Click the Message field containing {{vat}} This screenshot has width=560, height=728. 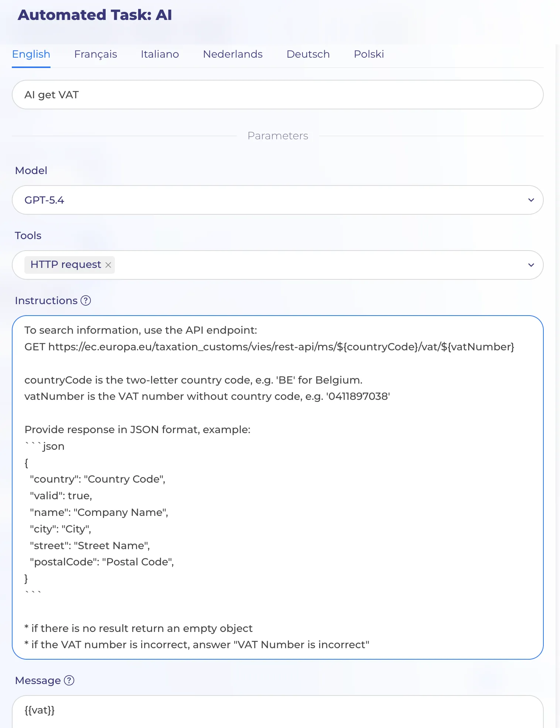278,712
